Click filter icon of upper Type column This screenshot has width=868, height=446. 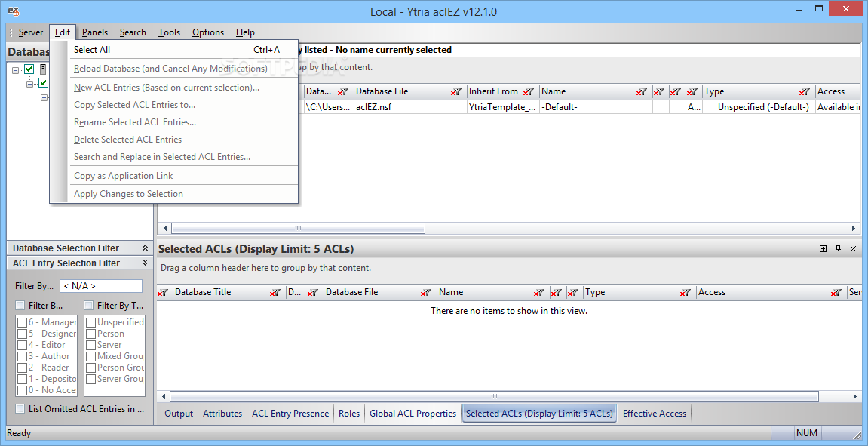coord(805,92)
